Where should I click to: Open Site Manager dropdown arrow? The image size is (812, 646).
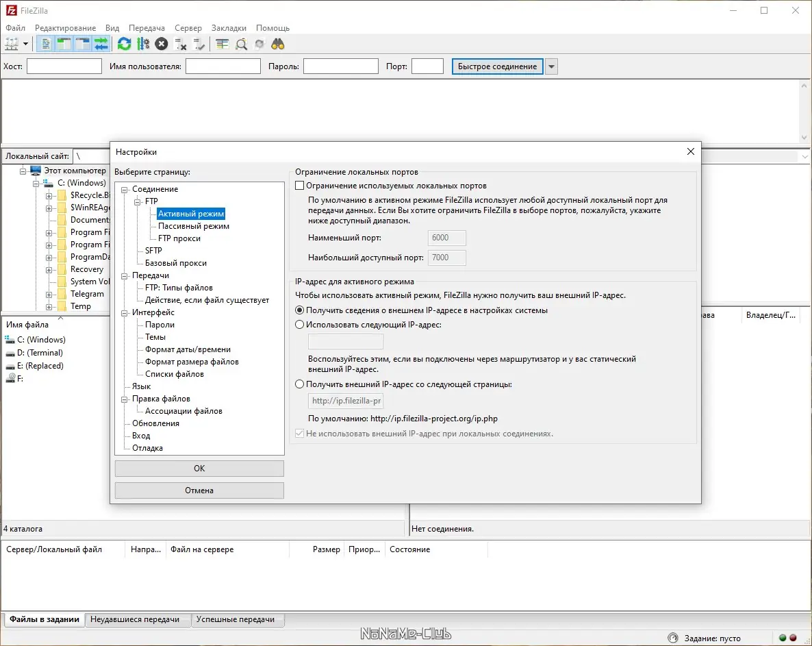(25, 44)
